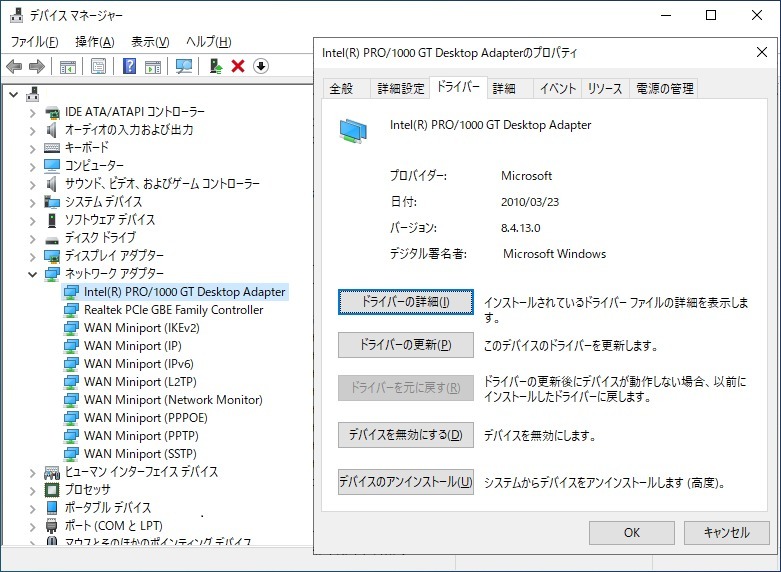Click the デバイスのアンインストール(U) button
The height and width of the screenshot is (572, 781).
pos(405,482)
